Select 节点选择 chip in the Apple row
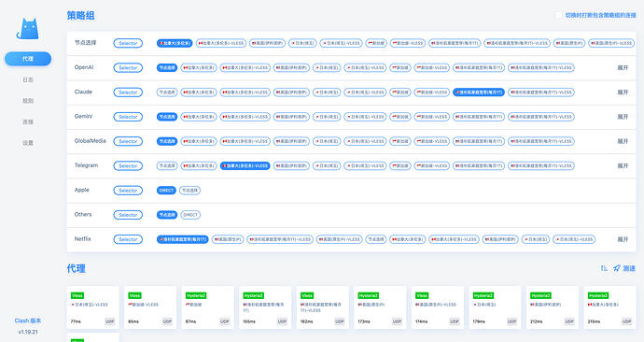The image size is (644, 342). click(x=189, y=191)
